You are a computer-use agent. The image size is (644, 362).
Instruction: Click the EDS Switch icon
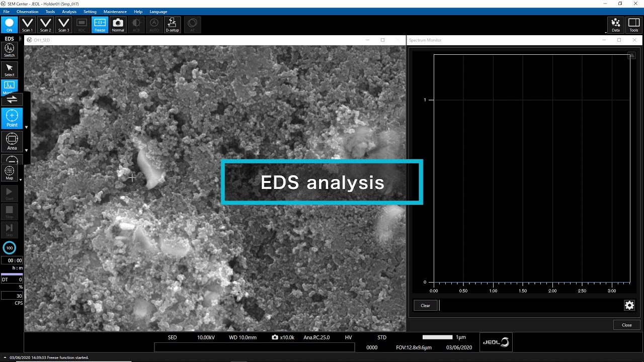click(9, 50)
